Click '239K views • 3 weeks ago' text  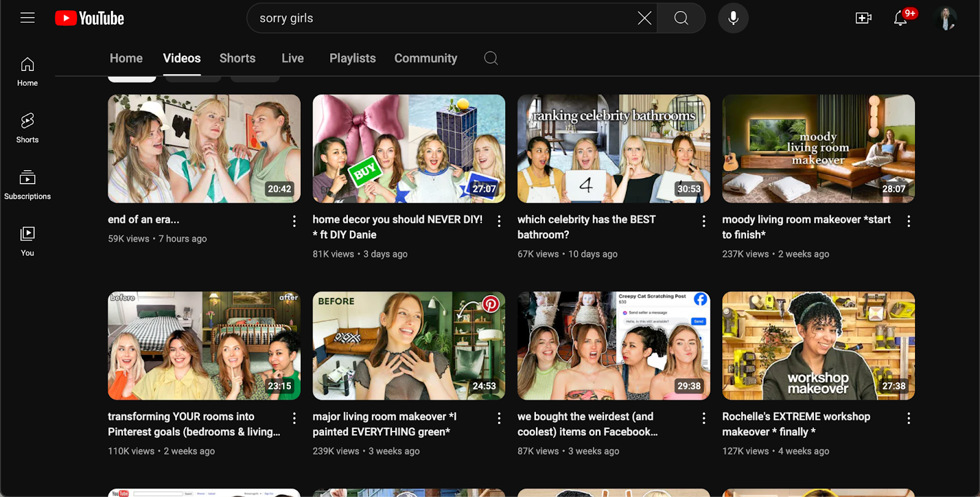[366, 451]
